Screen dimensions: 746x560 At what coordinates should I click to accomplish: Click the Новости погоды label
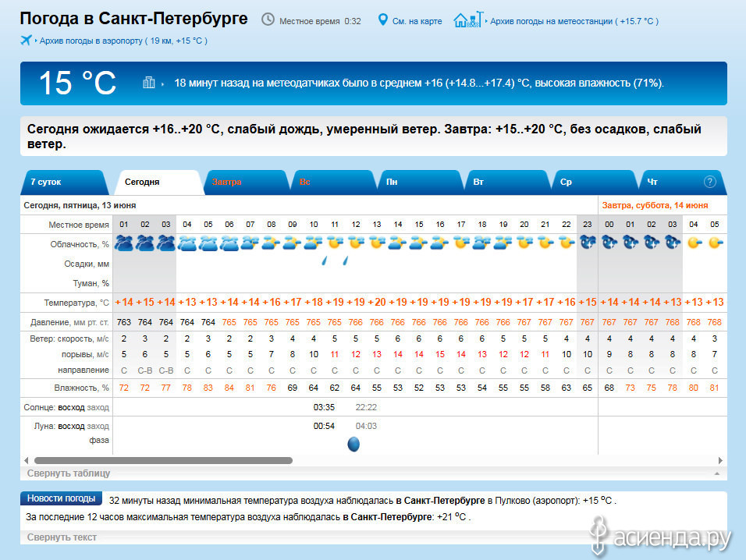[x=61, y=498]
